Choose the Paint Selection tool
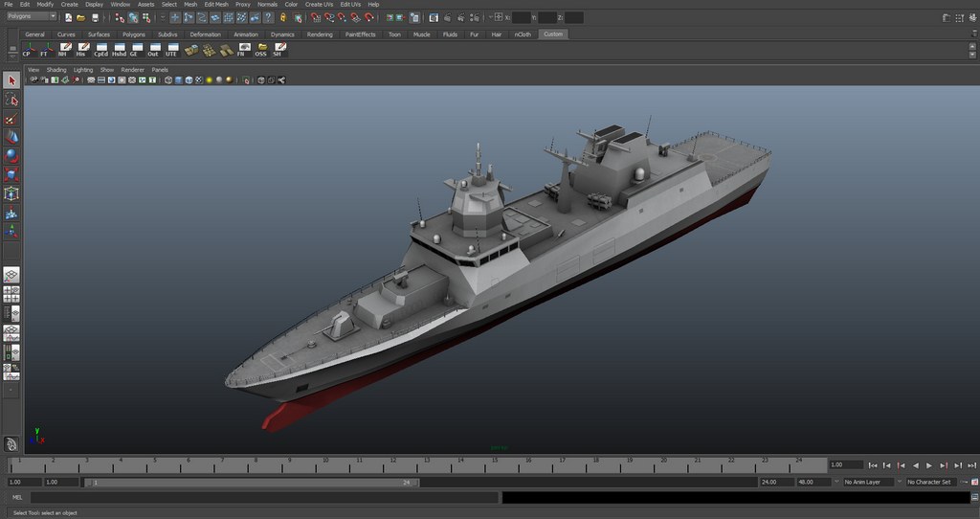This screenshot has width=980, height=519. point(11,120)
